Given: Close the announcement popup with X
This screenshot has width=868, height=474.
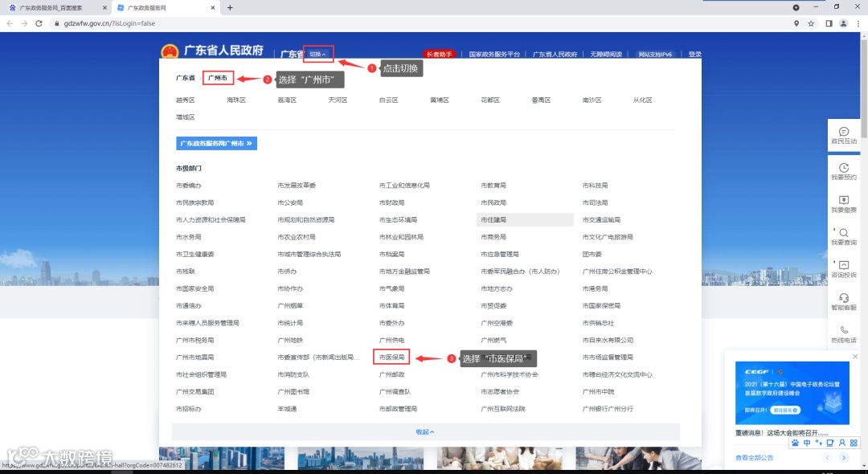Looking at the screenshot, I should [855, 357].
